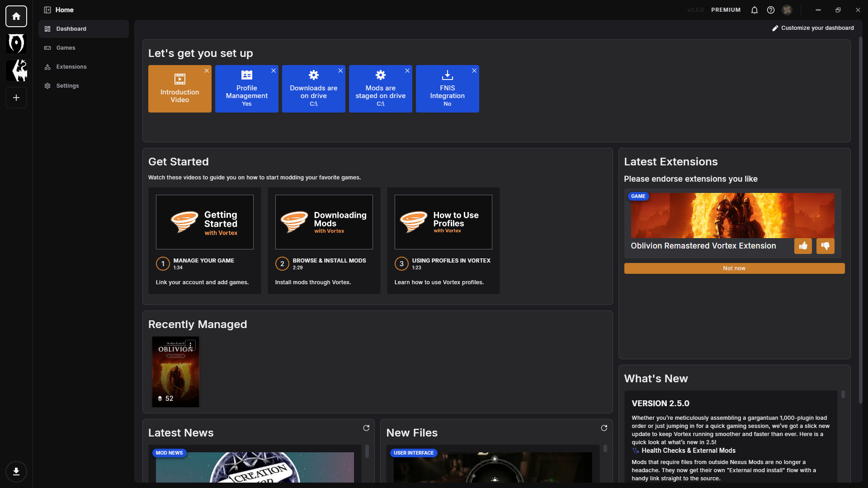Screen dimensions: 868x488
Task: Click the 'MANAGE YOUR GAME' step title
Action: [x=204, y=261]
